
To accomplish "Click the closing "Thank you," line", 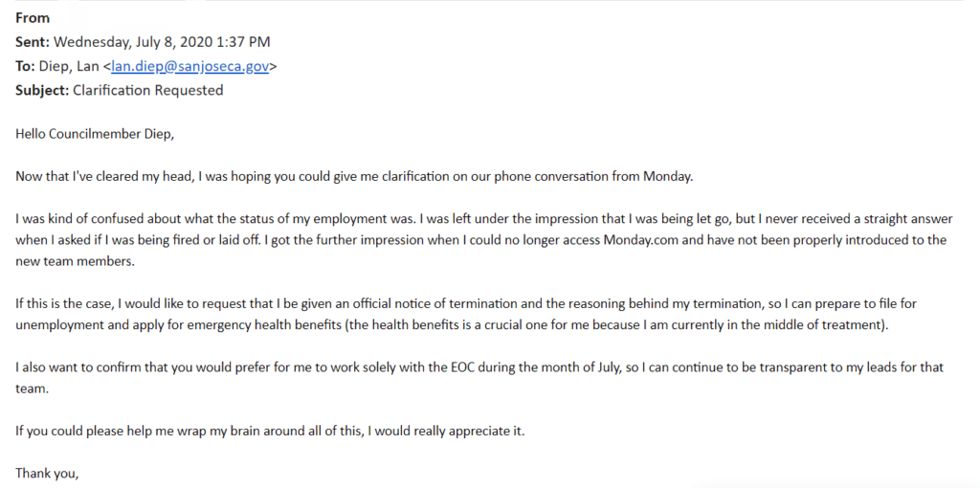I will pyautogui.click(x=48, y=473).
